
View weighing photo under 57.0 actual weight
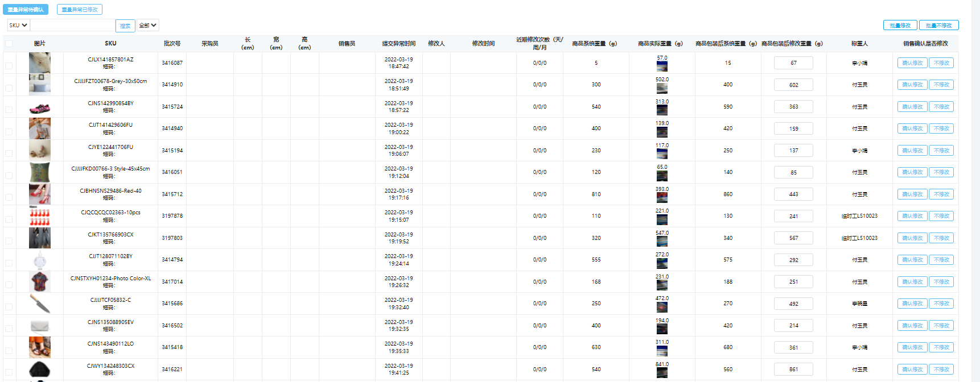(662, 67)
